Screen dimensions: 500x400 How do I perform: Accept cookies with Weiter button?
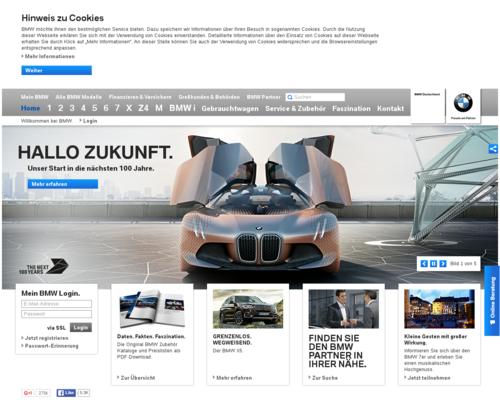(x=57, y=70)
